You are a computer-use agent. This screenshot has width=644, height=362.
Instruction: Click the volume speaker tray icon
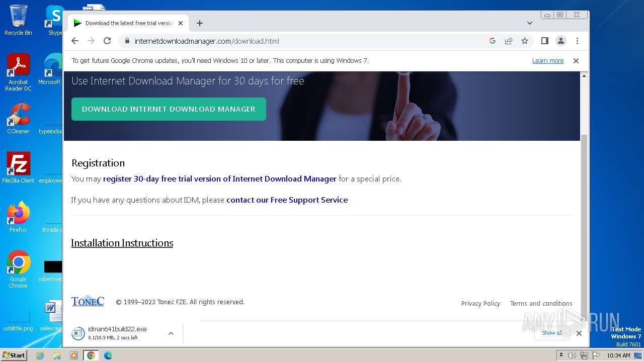572,355
